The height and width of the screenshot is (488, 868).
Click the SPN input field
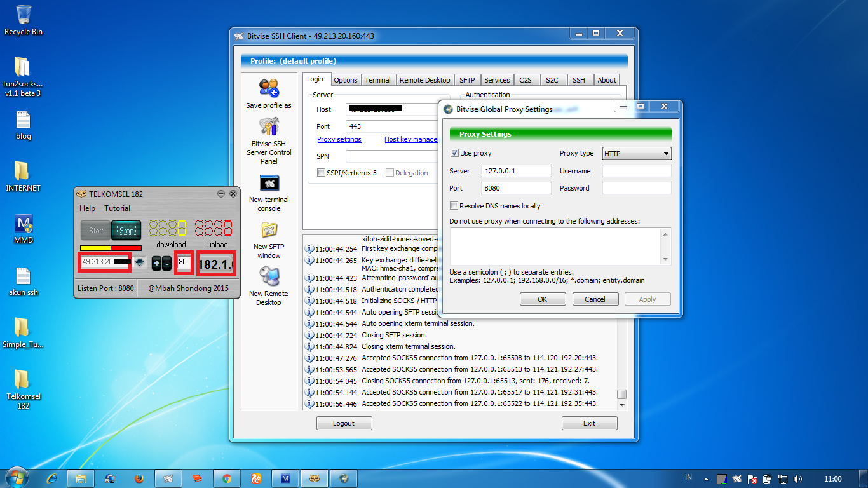click(392, 156)
